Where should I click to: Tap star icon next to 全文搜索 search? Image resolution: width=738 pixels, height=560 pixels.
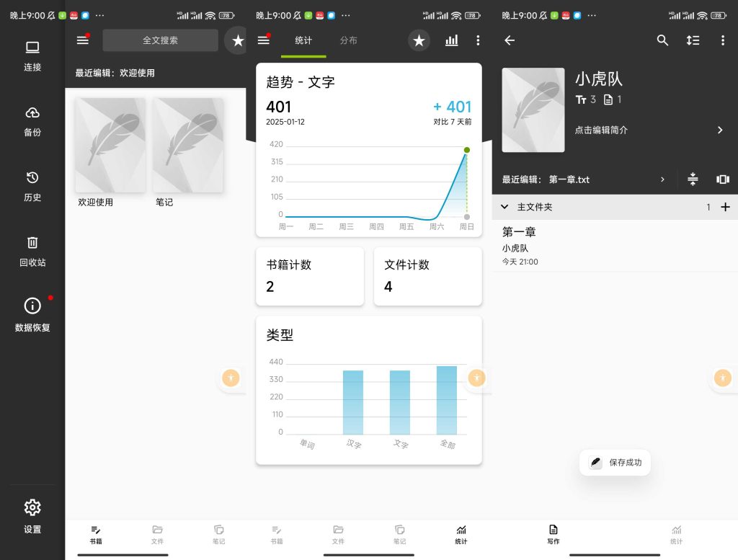[x=236, y=40]
